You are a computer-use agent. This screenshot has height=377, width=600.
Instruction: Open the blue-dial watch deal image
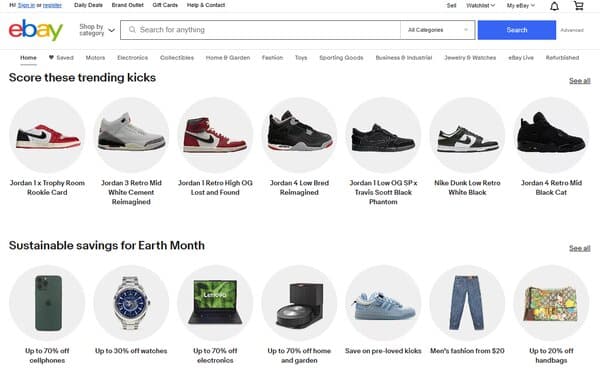tap(131, 303)
